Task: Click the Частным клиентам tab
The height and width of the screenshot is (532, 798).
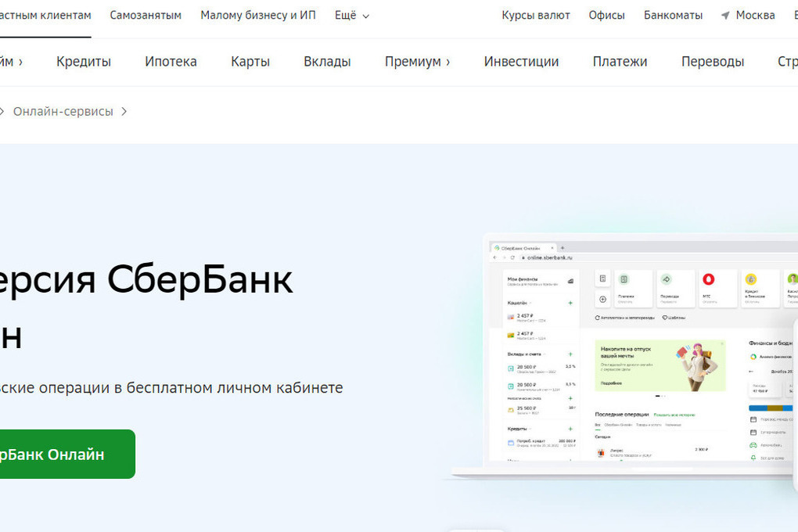Action: pyautogui.click(x=45, y=16)
